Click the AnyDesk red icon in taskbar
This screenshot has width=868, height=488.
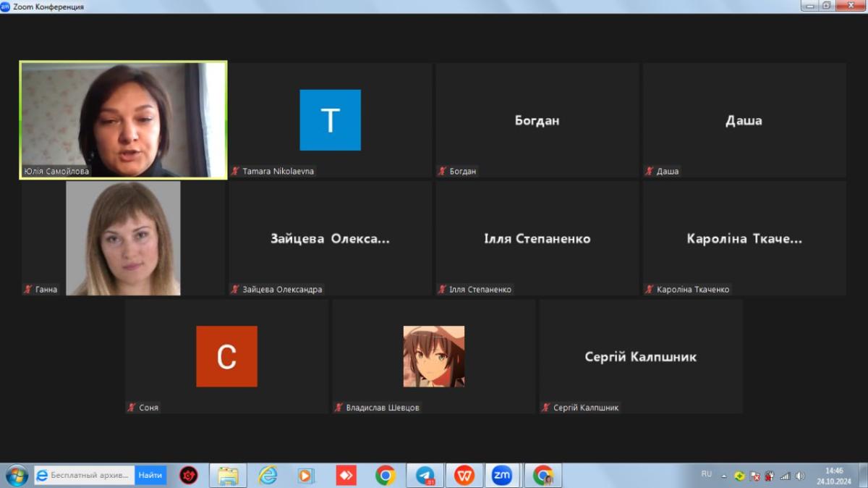tap(346, 476)
